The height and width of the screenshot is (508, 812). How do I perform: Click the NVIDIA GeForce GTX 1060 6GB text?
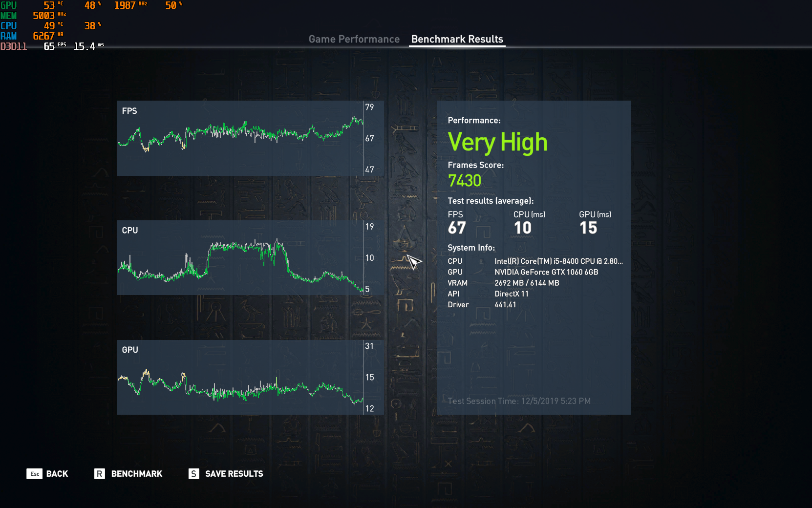point(546,272)
